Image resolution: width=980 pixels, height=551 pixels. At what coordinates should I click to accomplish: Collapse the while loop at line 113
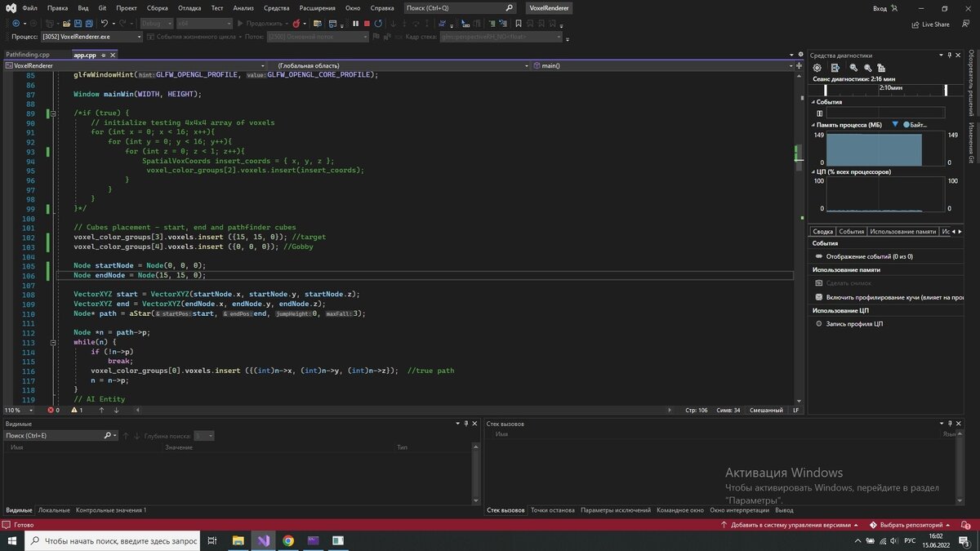(54, 342)
